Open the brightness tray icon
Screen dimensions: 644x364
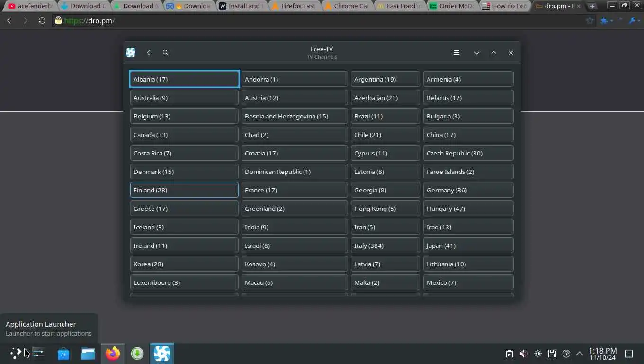pos(538,354)
